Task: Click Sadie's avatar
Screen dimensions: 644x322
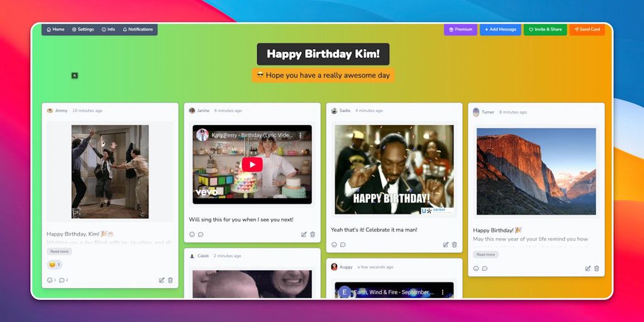Action: coord(335,111)
